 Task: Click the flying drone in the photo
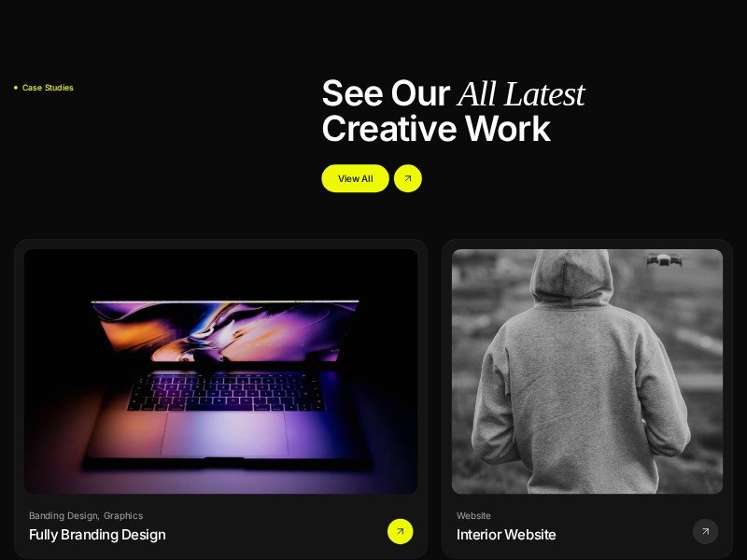pyautogui.click(x=664, y=260)
